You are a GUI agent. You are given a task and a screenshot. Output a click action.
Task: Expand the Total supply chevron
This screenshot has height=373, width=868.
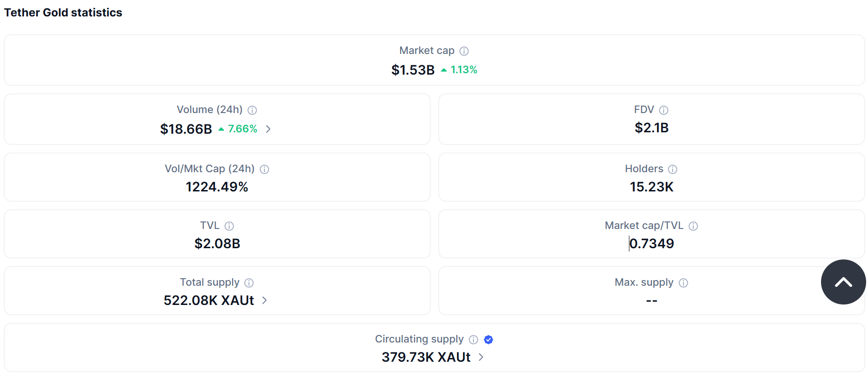pos(264,300)
